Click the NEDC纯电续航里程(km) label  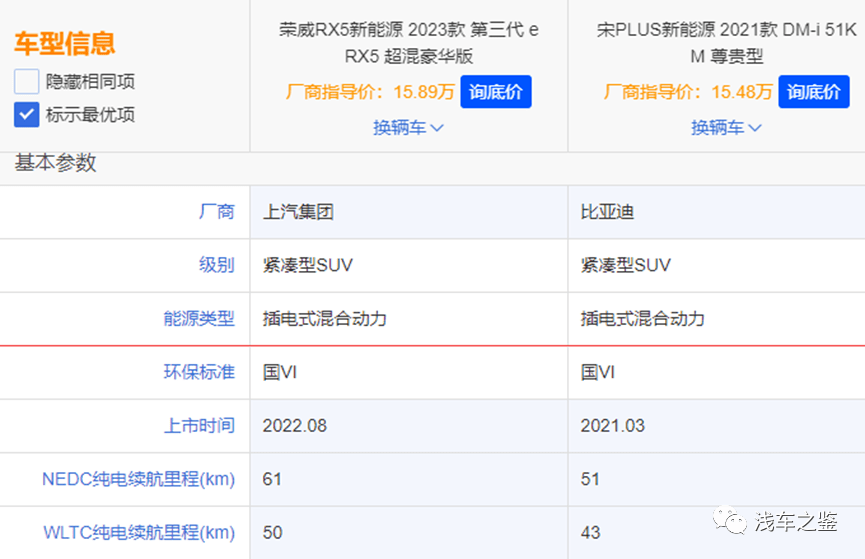click(138, 479)
